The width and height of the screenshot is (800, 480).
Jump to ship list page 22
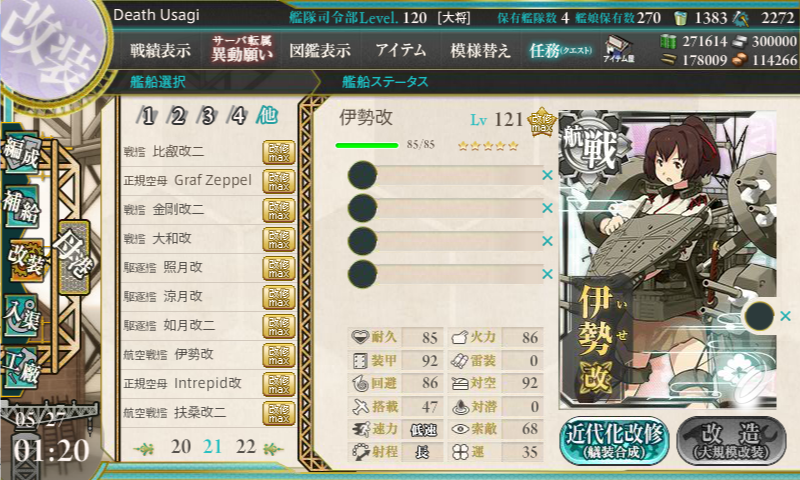point(246,447)
